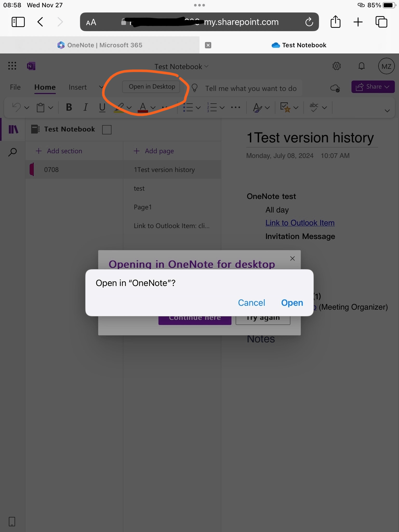Viewport: 399px width, 532px height.
Task: Expand bullet style dropdown
Action: [198, 108]
